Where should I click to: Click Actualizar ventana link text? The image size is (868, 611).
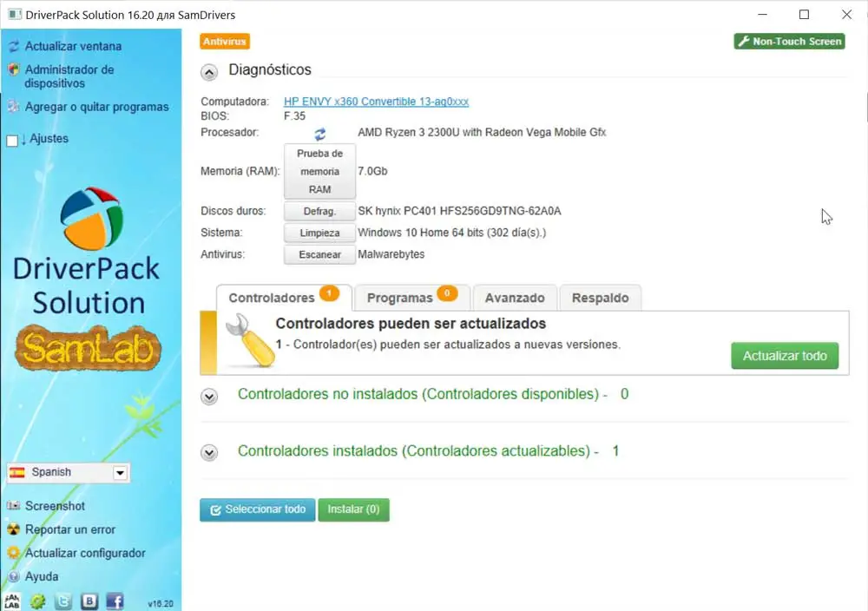coord(73,47)
